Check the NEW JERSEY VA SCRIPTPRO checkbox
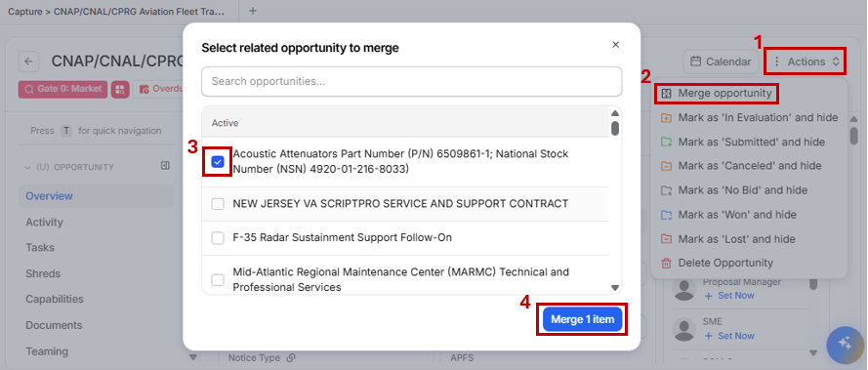Image resolution: width=868 pixels, height=370 pixels. 218,204
